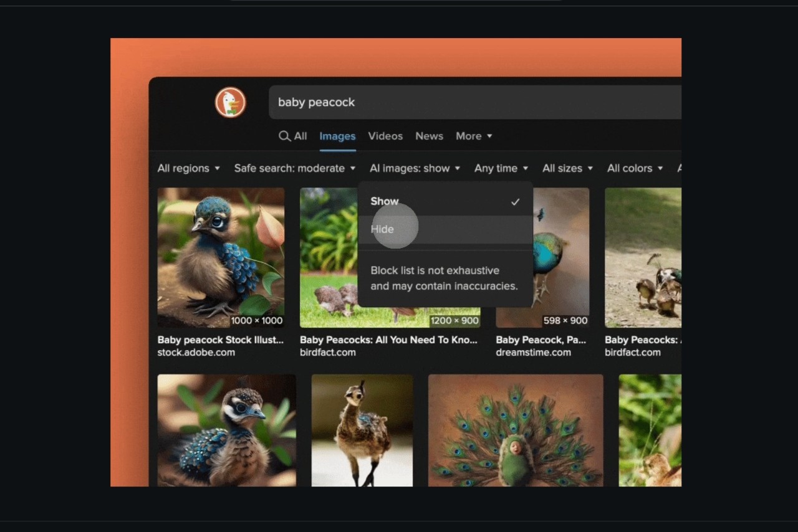798x532 pixels.
Task: Open the Safe search: moderate dropdown
Action: [295, 168]
